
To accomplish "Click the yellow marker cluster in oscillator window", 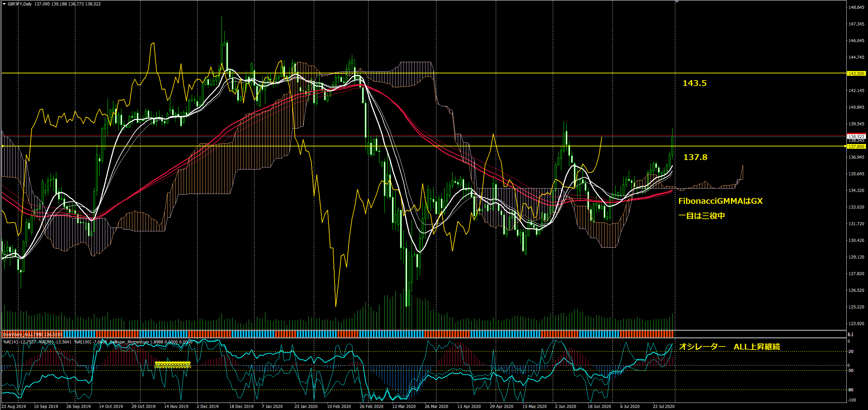I will tap(173, 364).
